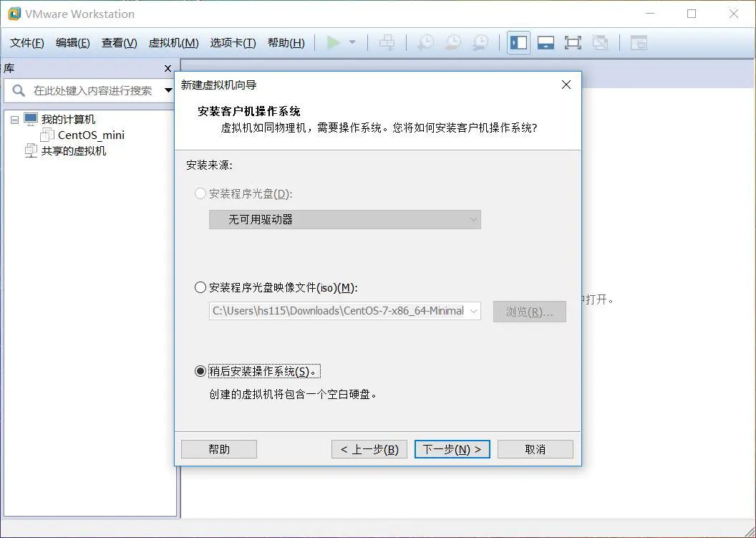This screenshot has width=756, height=538.
Task: Open the library search filter dropdown arrow
Action: pos(168,90)
